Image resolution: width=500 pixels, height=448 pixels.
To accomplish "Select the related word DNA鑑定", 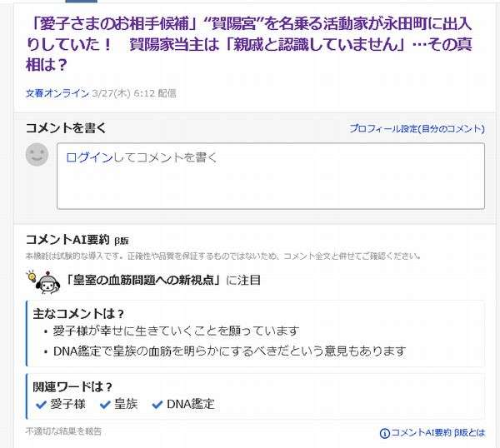I will (191, 404).
